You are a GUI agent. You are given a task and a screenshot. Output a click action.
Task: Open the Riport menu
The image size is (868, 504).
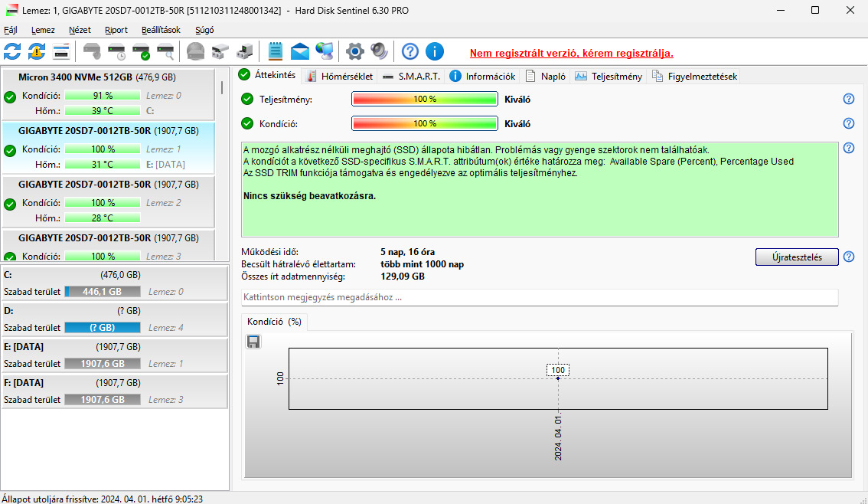point(116,30)
